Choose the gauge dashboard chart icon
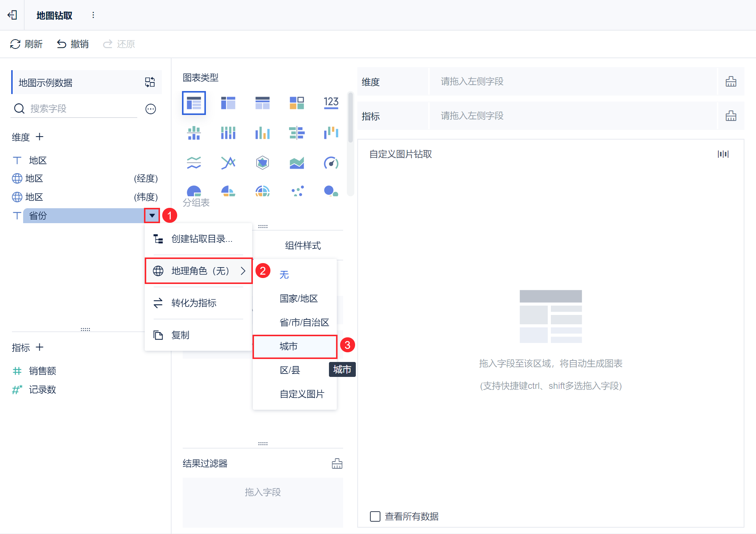 tap(331, 163)
